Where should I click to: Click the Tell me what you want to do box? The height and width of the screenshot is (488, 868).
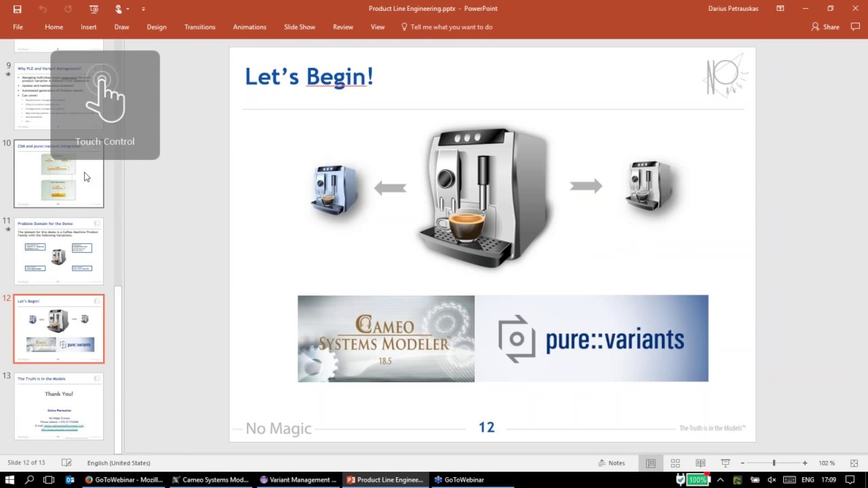tap(447, 27)
